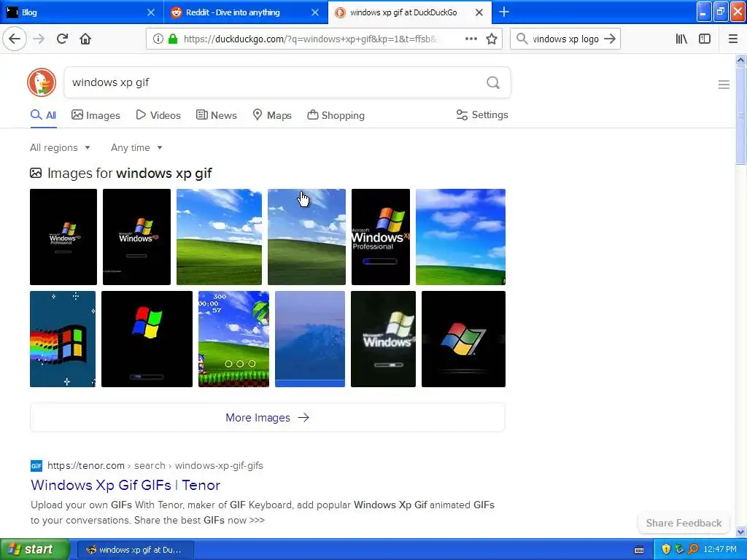This screenshot has width=747, height=560.
Task: Switch to News results
Action: point(216,115)
